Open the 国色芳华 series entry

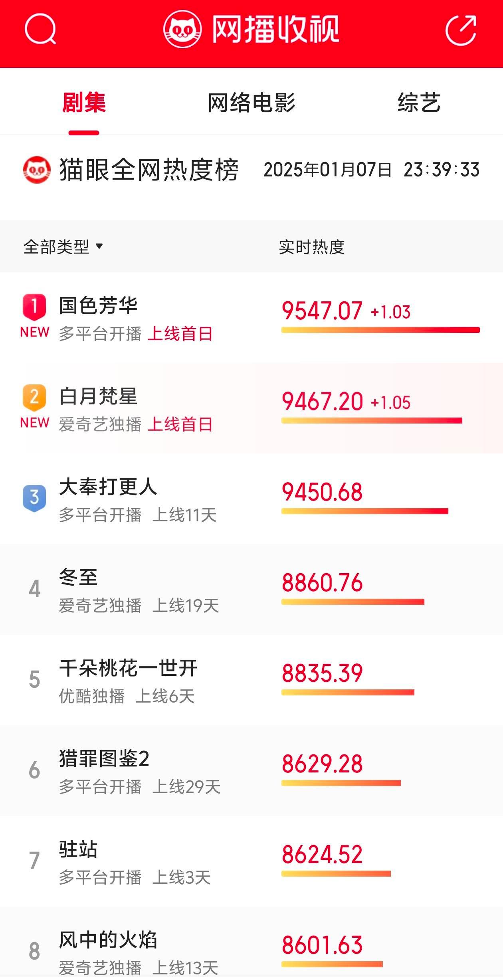pos(252,318)
